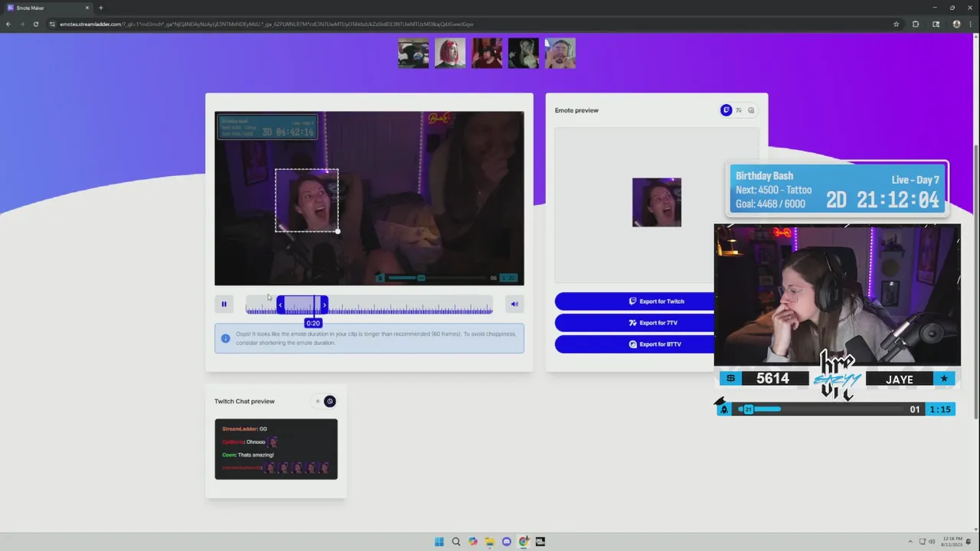Viewport: 980px width, 551px height.
Task: Click the 0:20 playhead time marker
Action: point(313,323)
